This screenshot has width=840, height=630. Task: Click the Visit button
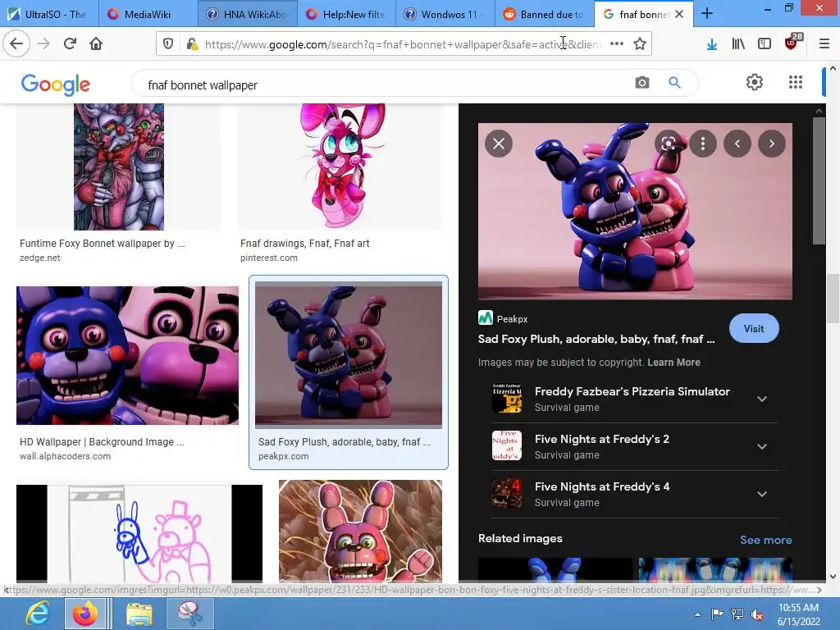pos(754,328)
